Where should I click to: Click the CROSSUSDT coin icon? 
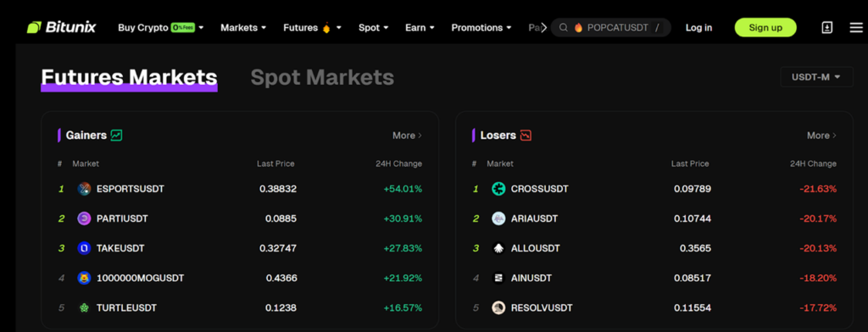[x=498, y=189]
